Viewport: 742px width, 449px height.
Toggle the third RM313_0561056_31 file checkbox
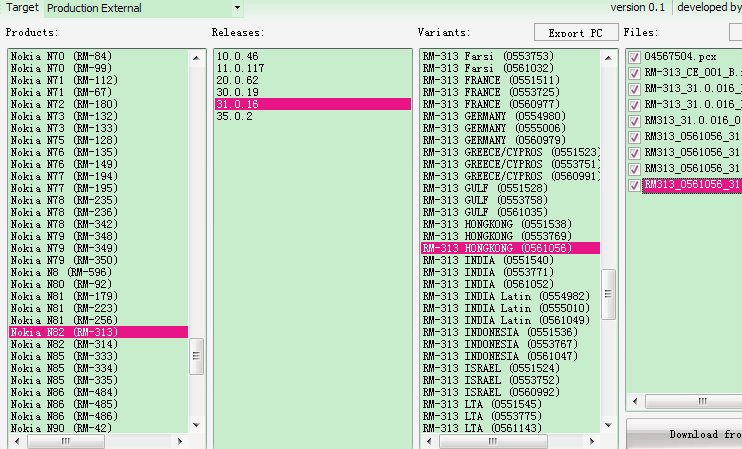point(634,169)
